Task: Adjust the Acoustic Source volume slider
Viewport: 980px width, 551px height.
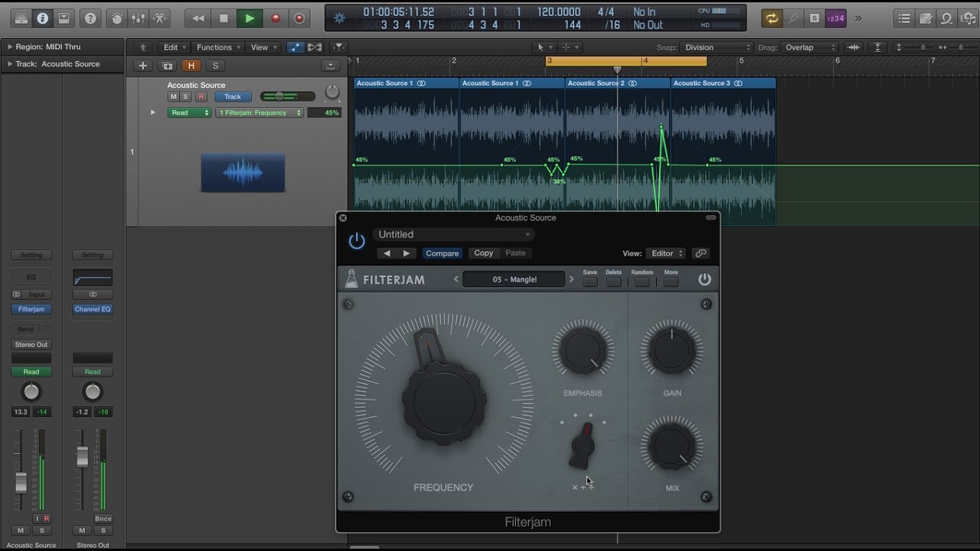Action: (x=287, y=96)
